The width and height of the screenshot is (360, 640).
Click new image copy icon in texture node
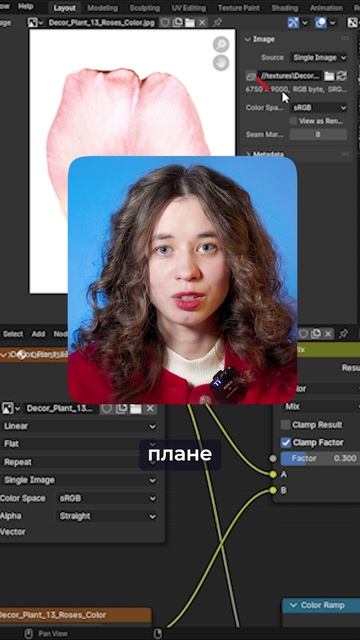pos(121,408)
